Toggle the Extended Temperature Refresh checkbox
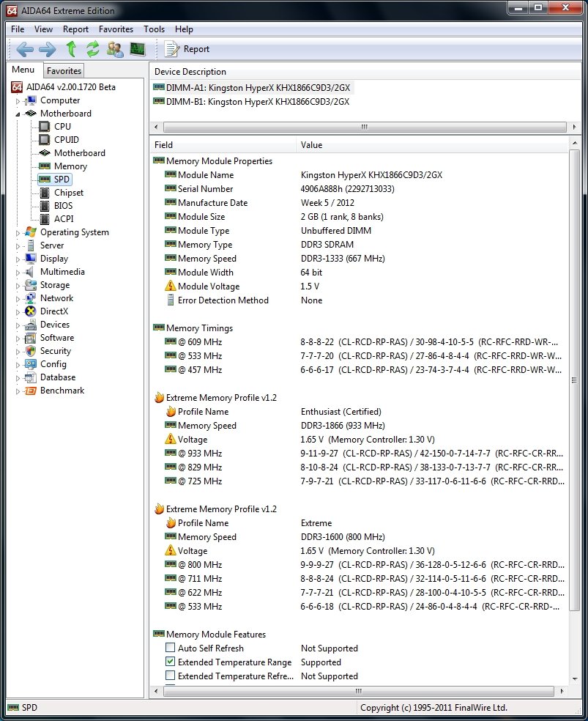This screenshot has width=588, height=721. [x=170, y=676]
